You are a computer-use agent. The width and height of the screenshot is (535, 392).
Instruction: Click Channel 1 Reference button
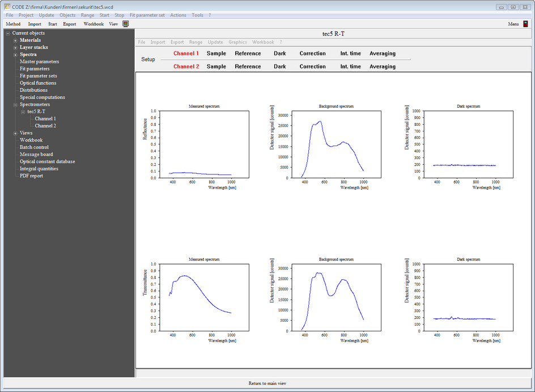point(248,53)
